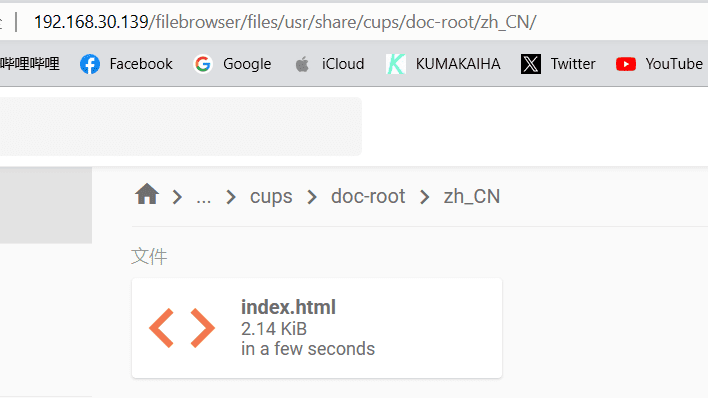Image resolution: width=708 pixels, height=398 pixels.
Task: Click the chevron after the home icon
Action: [177, 197]
